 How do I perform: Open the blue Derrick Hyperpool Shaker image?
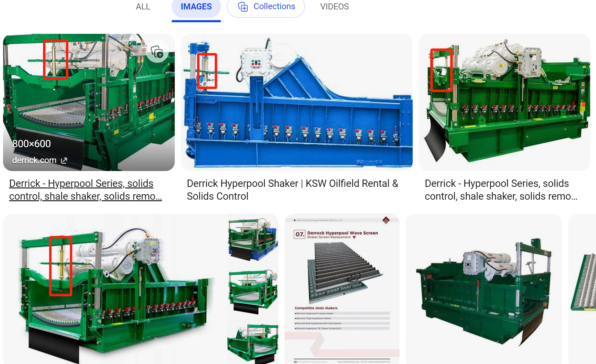[x=297, y=102]
